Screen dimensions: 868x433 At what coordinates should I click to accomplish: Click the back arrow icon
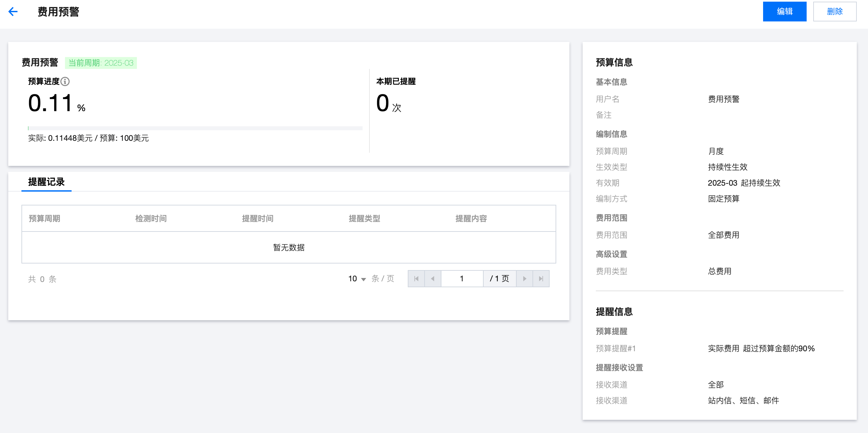pos(13,12)
